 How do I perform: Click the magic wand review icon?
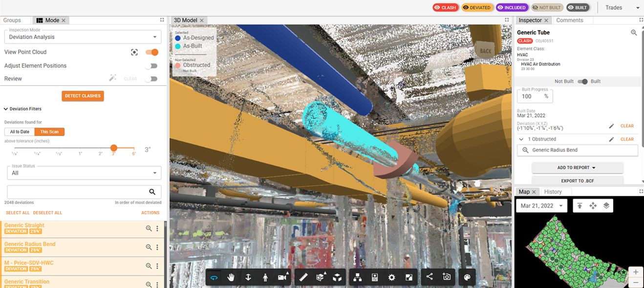pos(112,78)
